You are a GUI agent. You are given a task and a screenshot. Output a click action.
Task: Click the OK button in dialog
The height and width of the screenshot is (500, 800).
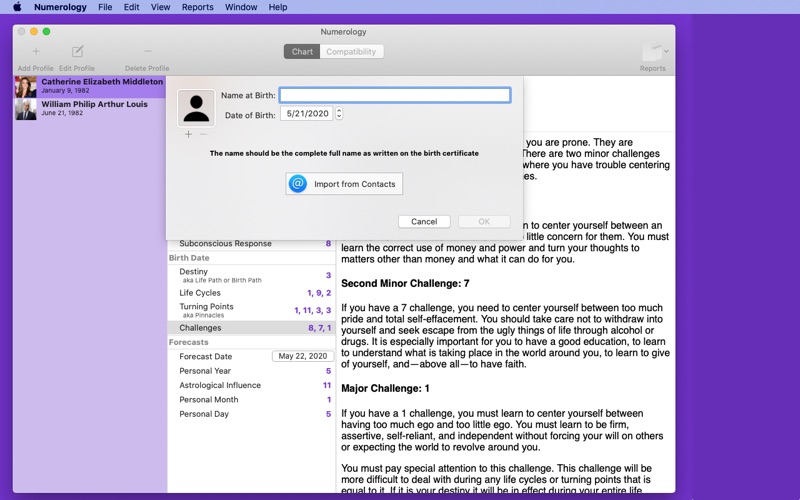tap(484, 221)
